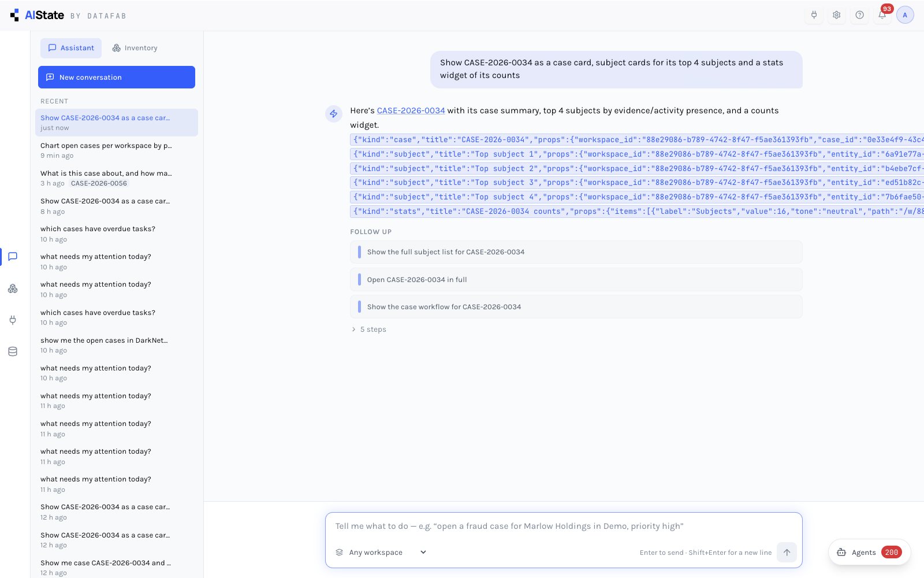Open the CASE-2026-0034 link in reply
The height and width of the screenshot is (578, 924).
click(411, 110)
